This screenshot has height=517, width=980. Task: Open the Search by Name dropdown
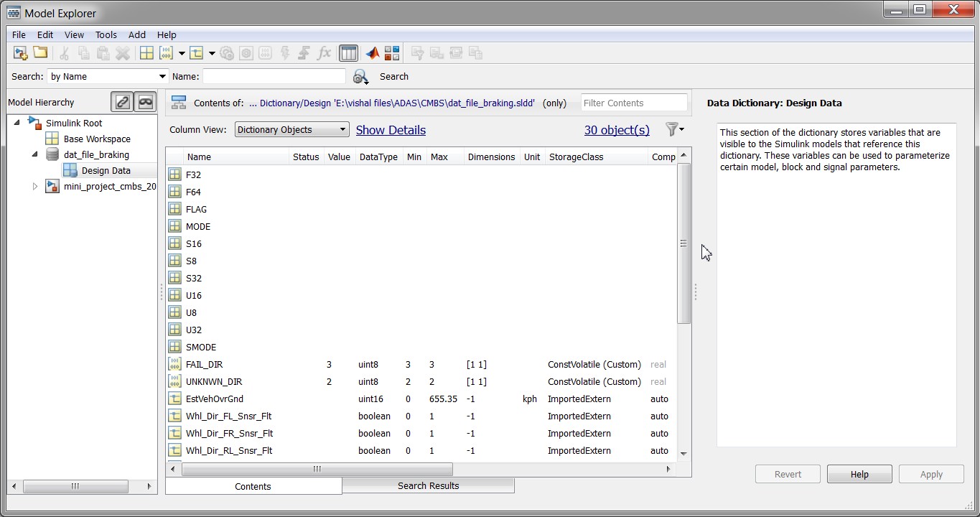click(108, 76)
